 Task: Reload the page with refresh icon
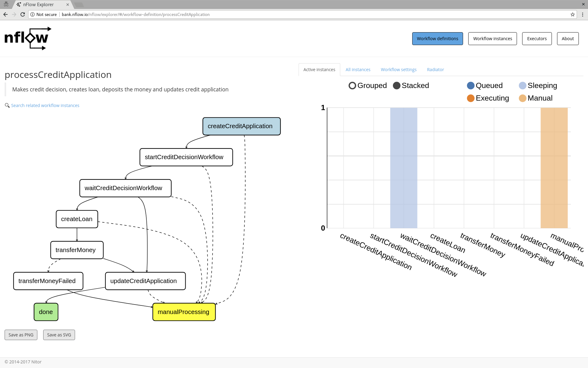point(23,14)
